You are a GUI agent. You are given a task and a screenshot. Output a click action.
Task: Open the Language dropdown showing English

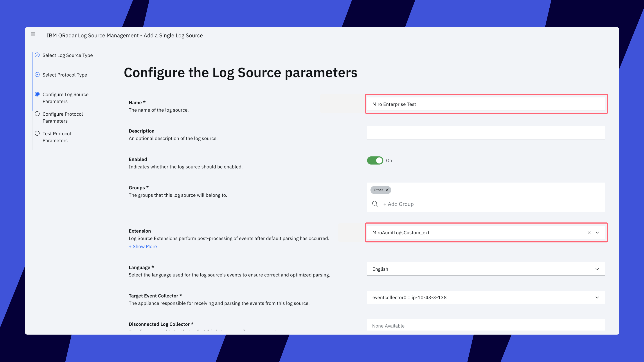pos(486,269)
